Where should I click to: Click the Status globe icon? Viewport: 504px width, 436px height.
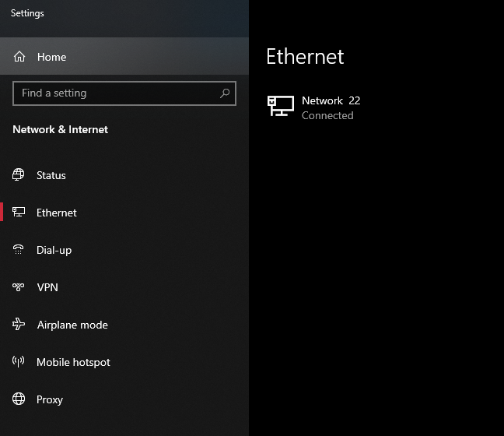click(19, 175)
